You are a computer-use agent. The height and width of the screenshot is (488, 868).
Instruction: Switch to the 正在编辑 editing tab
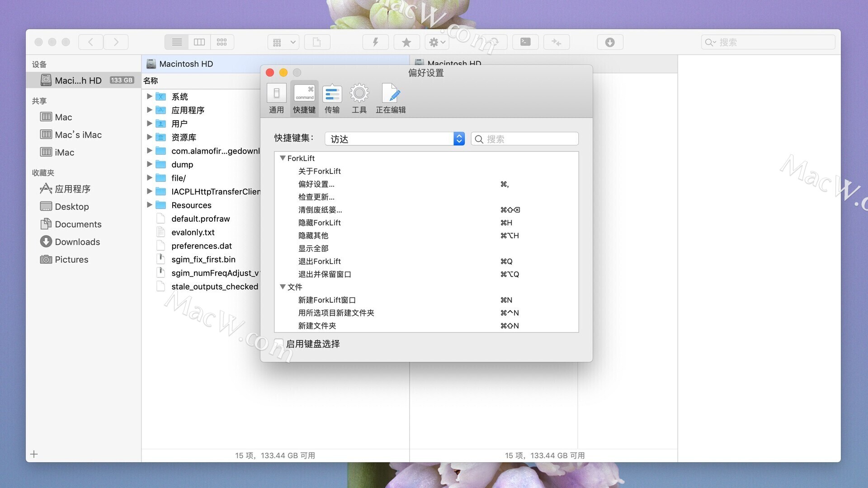tap(391, 99)
